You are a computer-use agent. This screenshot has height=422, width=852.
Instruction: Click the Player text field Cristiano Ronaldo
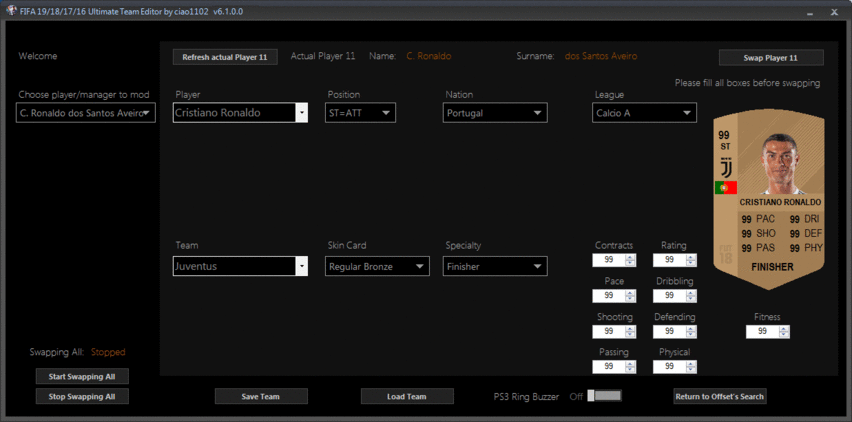pyautogui.click(x=234, y=114)
